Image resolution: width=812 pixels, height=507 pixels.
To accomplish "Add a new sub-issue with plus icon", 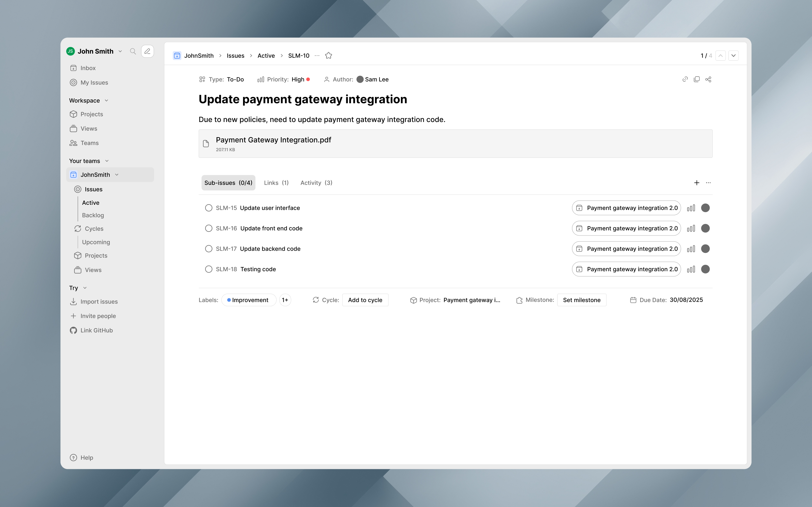I will coord(697,183).
